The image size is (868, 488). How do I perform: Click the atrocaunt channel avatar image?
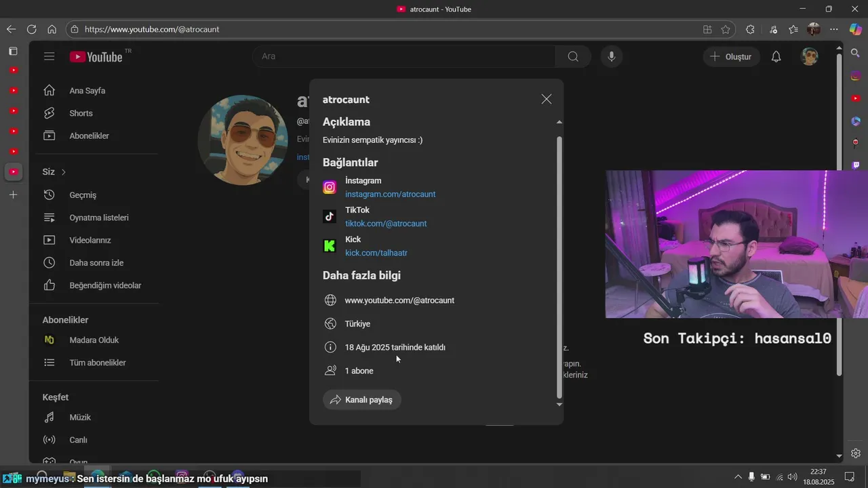click(243, 140)
